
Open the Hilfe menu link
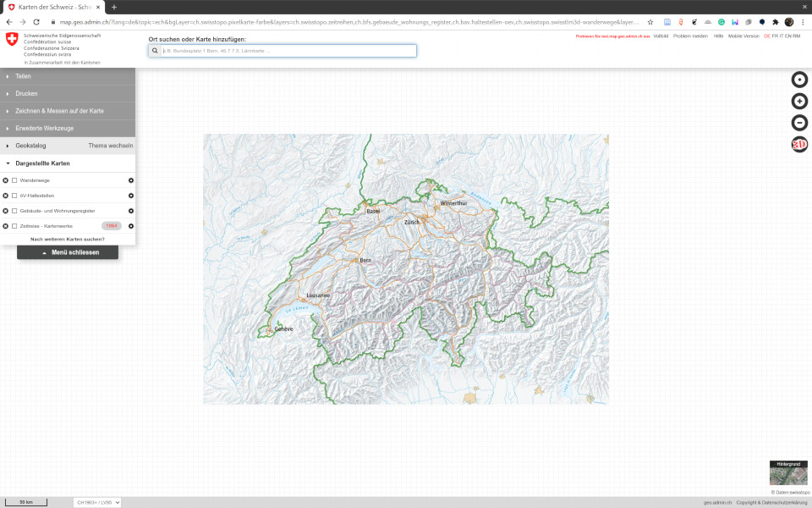(x=718, y=36)
